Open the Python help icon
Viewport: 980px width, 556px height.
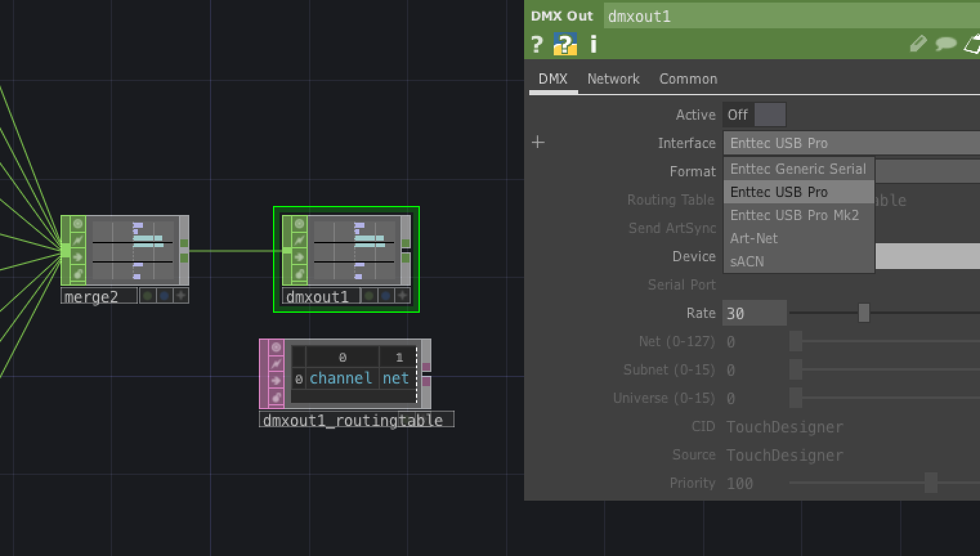click(565, 44)
